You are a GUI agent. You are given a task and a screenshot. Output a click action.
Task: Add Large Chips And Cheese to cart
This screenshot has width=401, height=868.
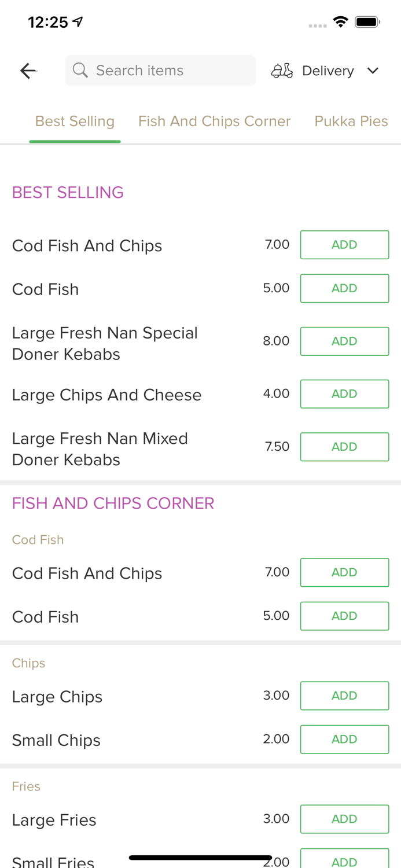click(344, 393)
